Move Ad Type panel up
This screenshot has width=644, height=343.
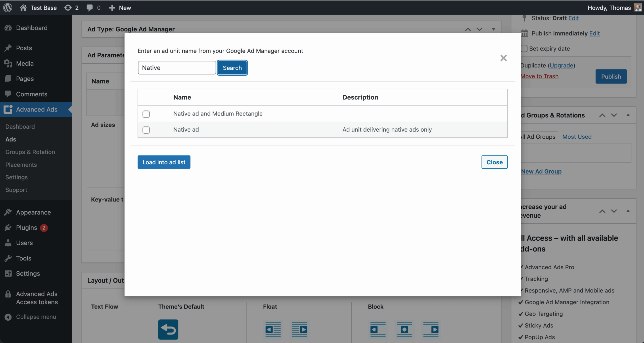(468, 29)
